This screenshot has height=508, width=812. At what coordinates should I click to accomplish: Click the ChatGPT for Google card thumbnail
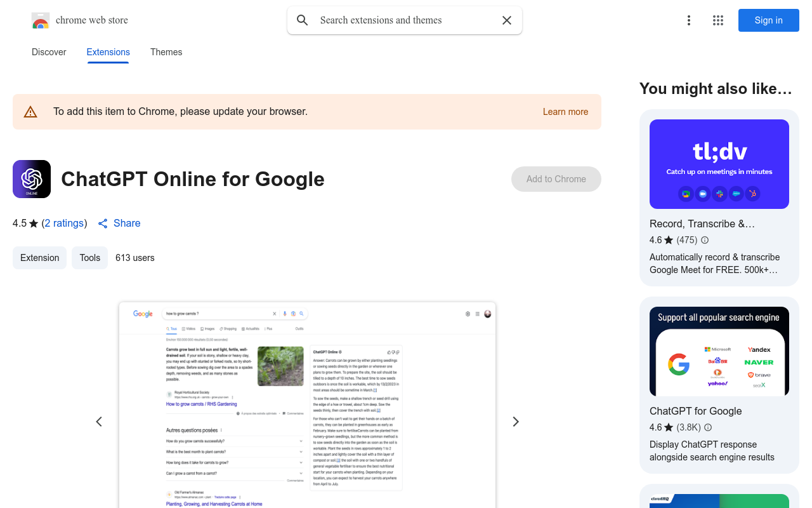(719, 351)
